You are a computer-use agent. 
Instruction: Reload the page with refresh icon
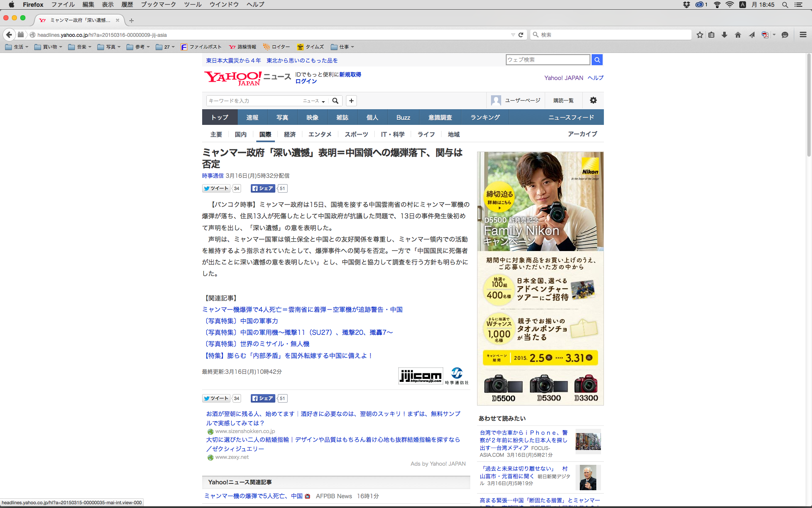[521, 35]
